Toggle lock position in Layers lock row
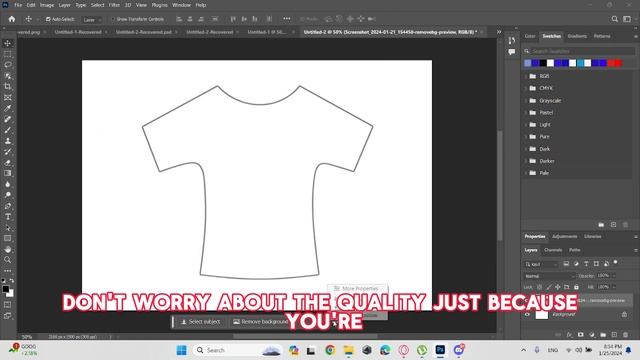Viewport: 640px width, 360px height. [558, 287]
